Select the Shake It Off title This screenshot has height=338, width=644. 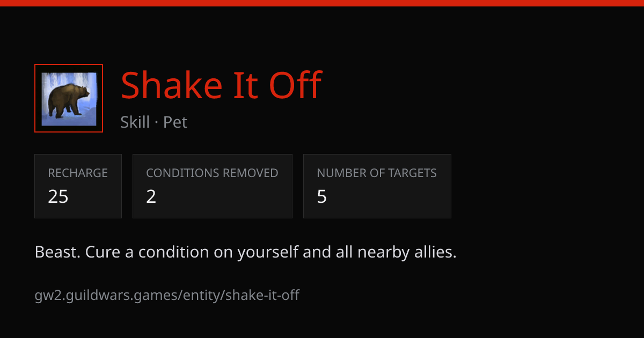click(x=221, y=85)
